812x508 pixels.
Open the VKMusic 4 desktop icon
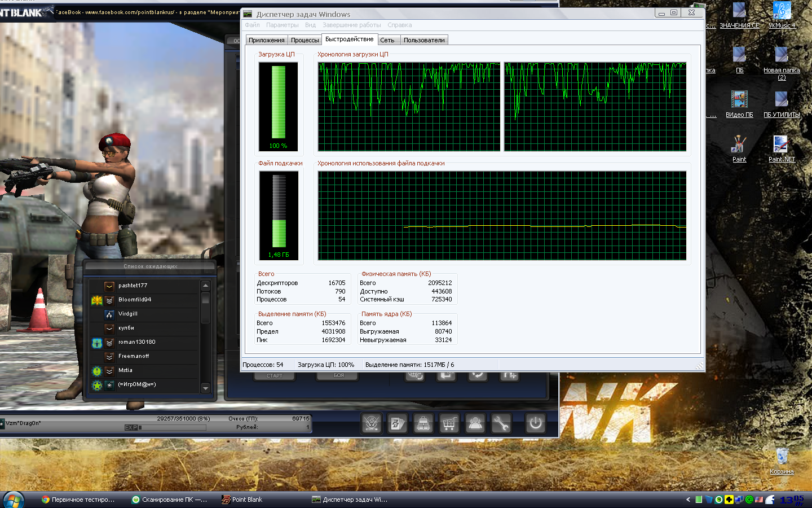782,15
